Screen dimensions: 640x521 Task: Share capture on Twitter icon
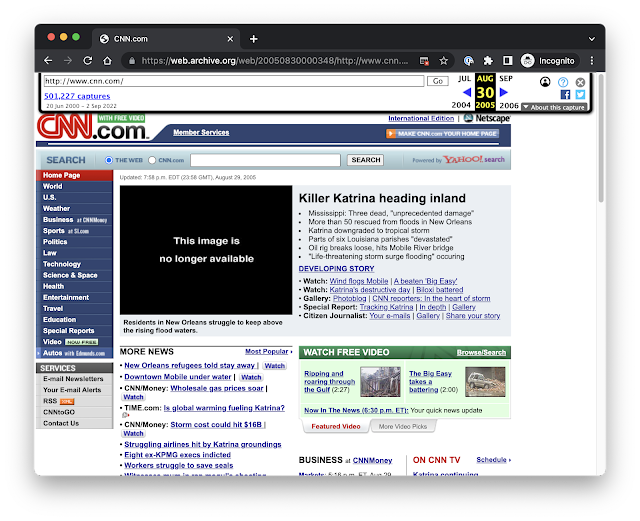point(580,95)
